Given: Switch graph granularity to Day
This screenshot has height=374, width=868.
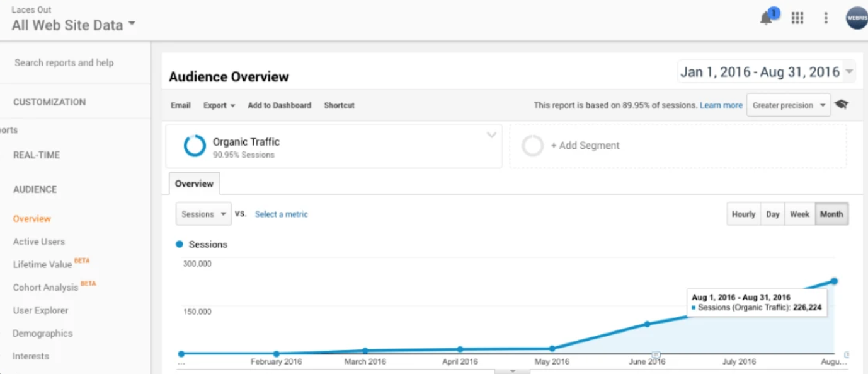Looking at the screenshot, I should coord(773,214).
